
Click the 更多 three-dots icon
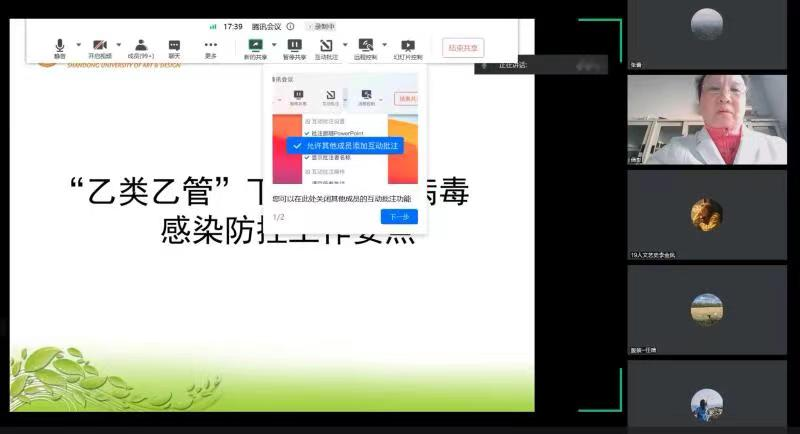[x=211, y=46]
